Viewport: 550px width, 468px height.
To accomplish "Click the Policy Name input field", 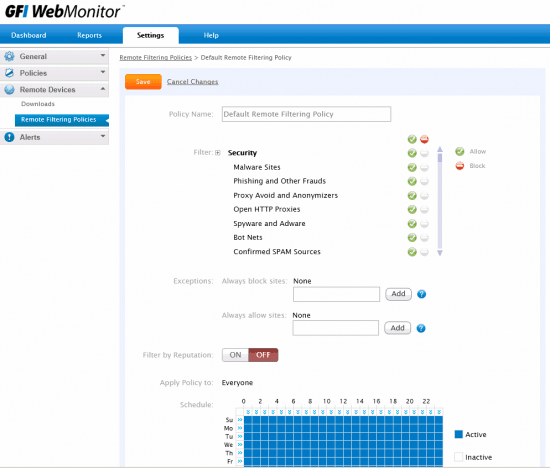I will coord(307,114).
